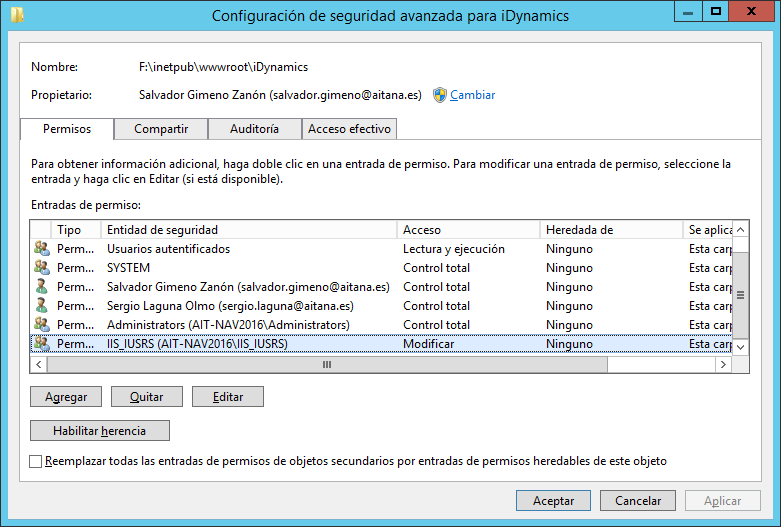Image resolution: width=781 pixels, height=527 pixels.
Task: Select the IIS_IUSRS (AIT-NAV2016\IIS_IUSRS) entry
Action: pyautogui.click(x=381, y=343)
